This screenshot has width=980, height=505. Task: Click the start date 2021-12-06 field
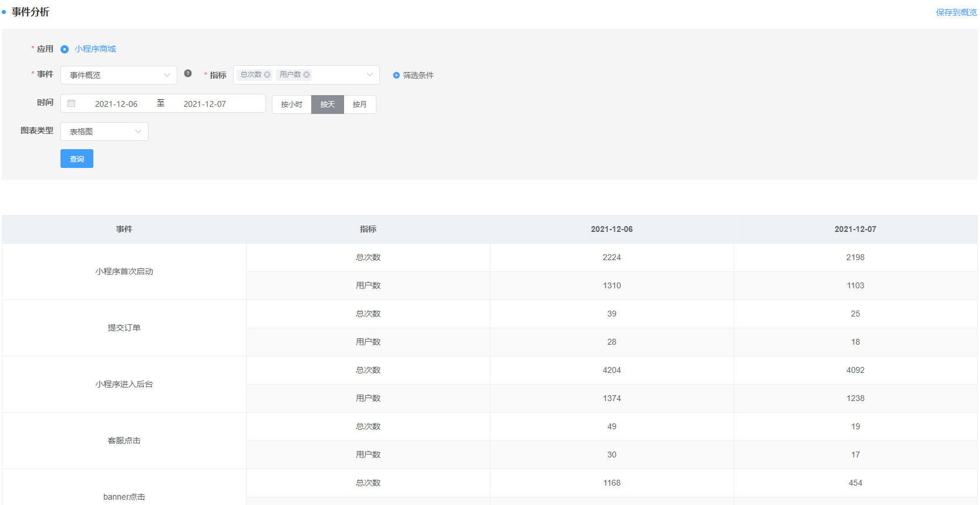116,104
